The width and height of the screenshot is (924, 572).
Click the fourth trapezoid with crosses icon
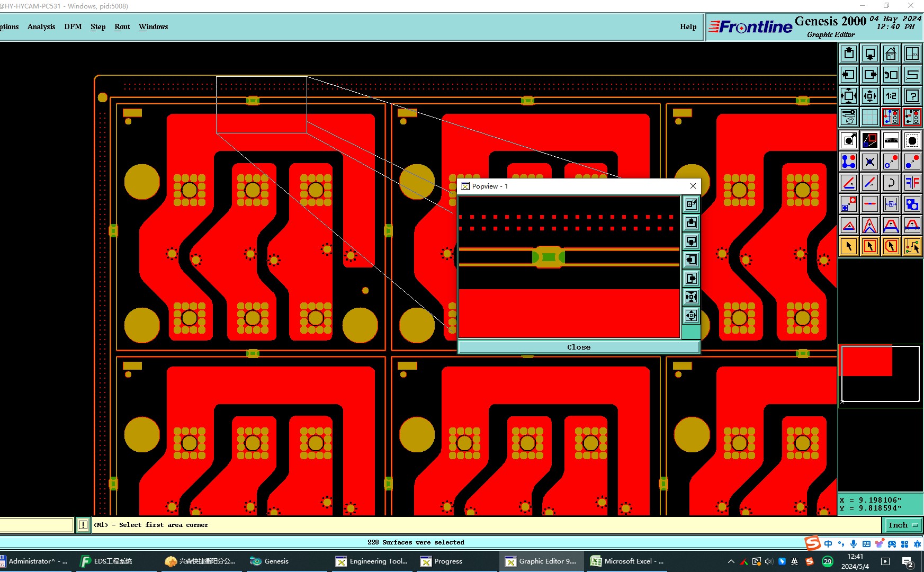[912, 225]
